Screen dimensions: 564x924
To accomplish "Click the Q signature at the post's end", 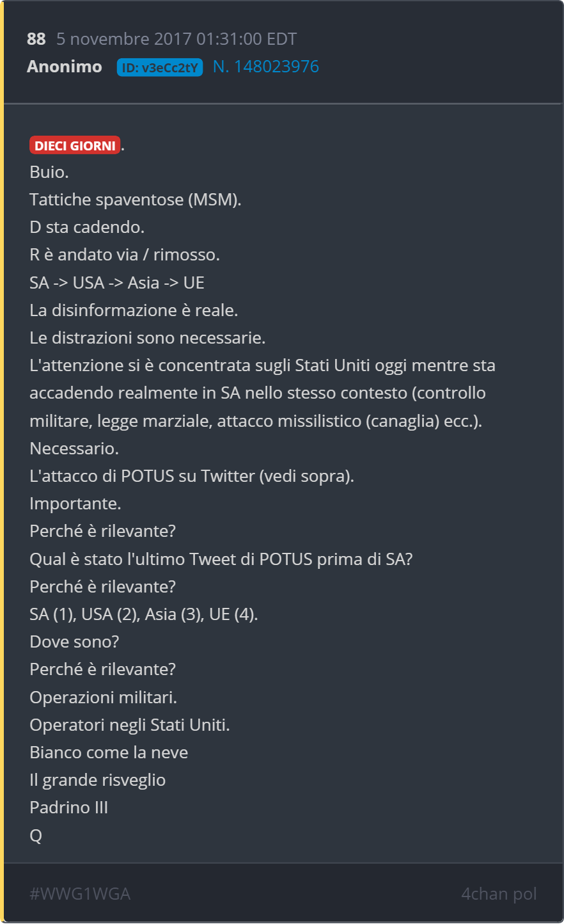I will (36, 835).
